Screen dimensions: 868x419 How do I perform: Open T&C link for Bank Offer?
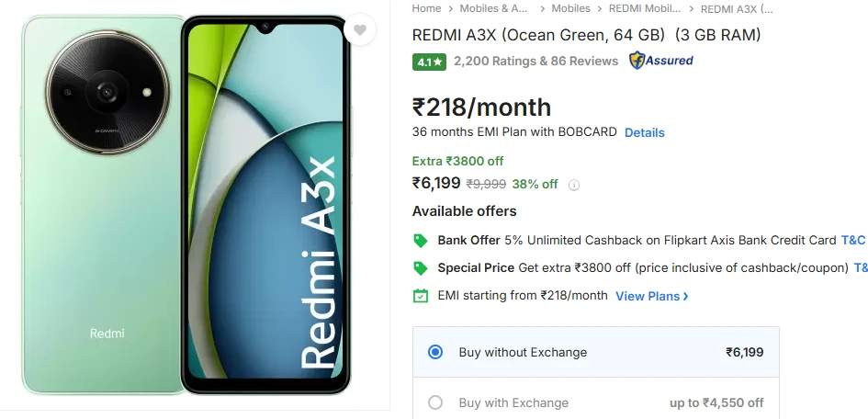pyautogui.click(x=852, y=240)
